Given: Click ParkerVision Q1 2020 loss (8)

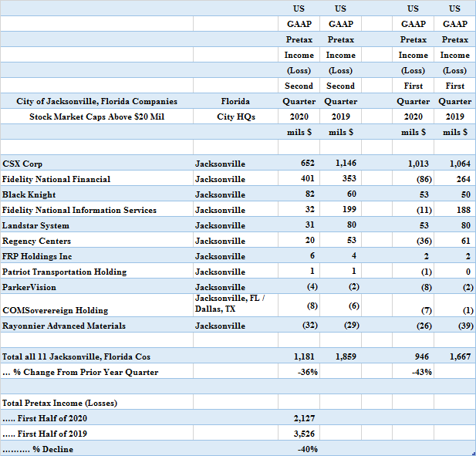Looking at the screenshot, I should [x=426, y=288].
